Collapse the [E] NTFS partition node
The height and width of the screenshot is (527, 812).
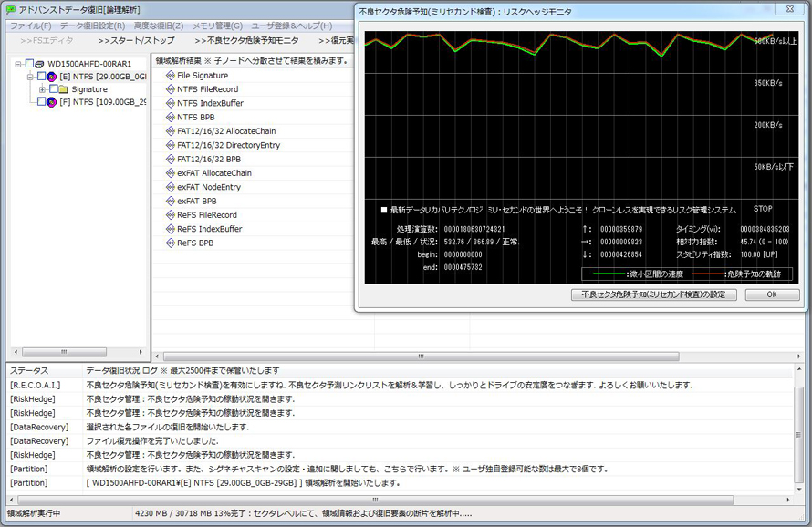(30, 77)
